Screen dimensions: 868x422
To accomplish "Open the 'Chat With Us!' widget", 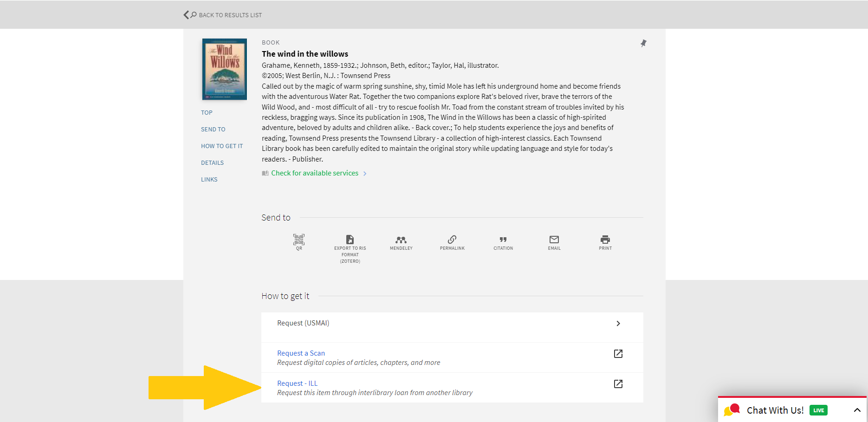I will 792,410.
